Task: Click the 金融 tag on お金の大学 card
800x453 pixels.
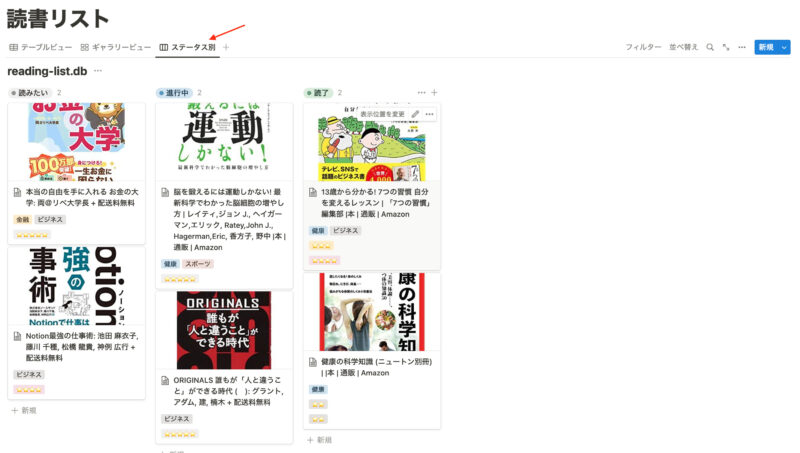Action: tap(22, 219)
